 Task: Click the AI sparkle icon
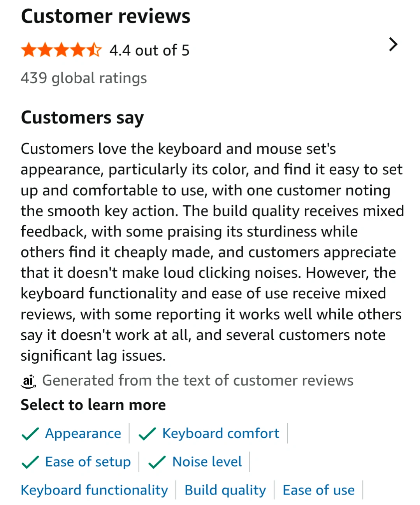click(x=28, y=381)
